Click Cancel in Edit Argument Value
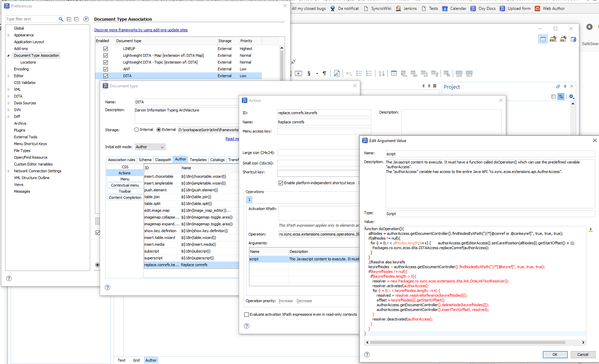The height and width of the screenshot is (364, 599). click(x=583, y=354)
